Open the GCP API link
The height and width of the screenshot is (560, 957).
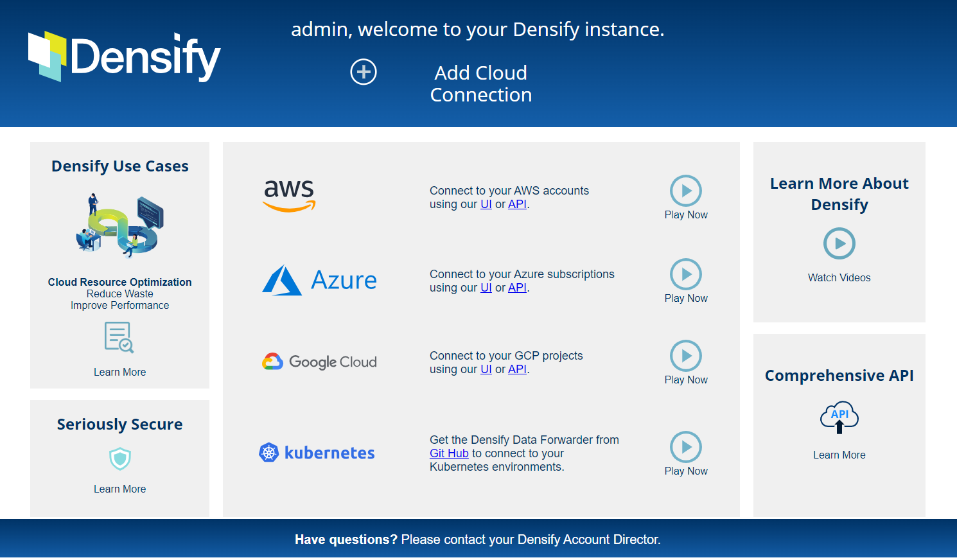coord(517,369)
